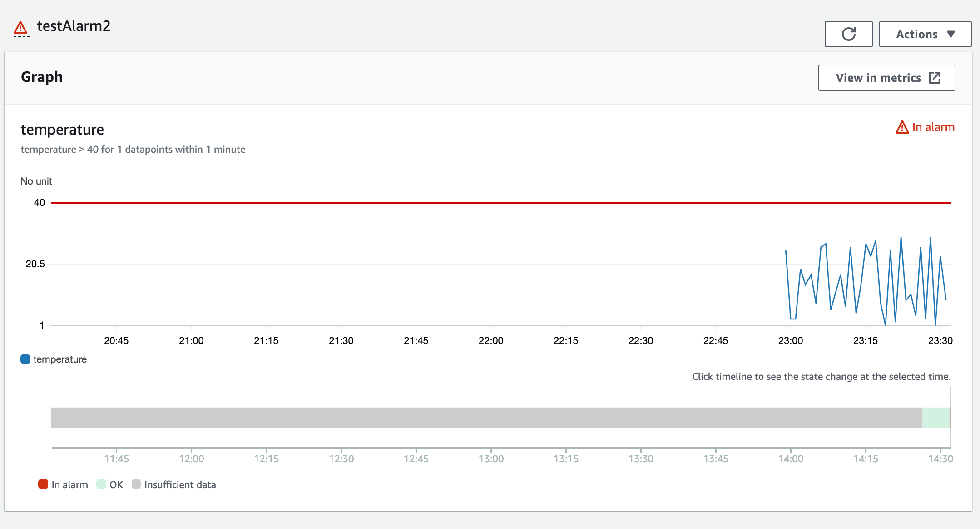Click the testAlarm2 alarm title

(x=74, y=26)
